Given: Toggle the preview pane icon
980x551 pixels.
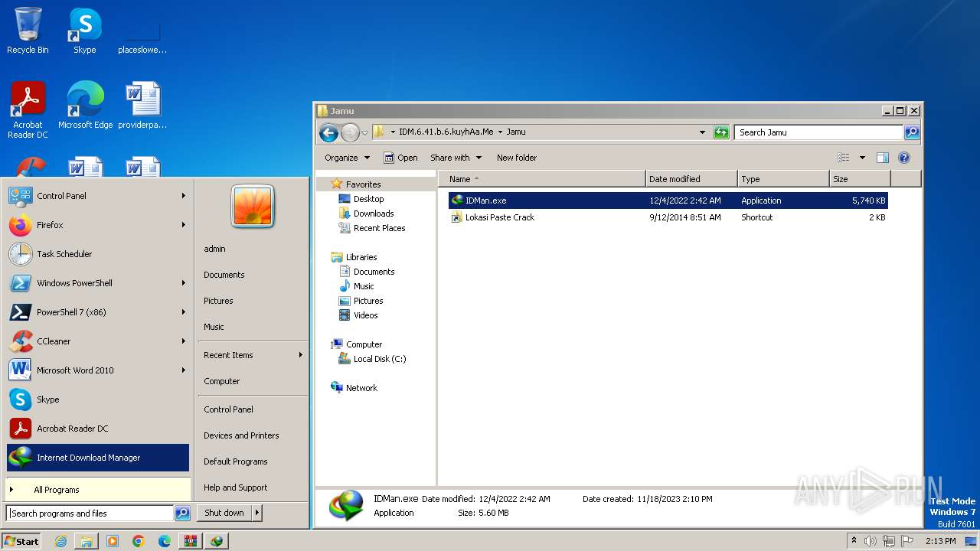Looking at the screenshot, I should tap(883, 158).
